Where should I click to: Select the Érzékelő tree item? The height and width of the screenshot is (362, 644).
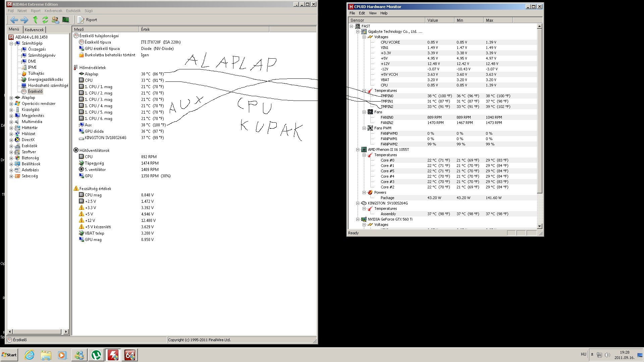point(35,92)
